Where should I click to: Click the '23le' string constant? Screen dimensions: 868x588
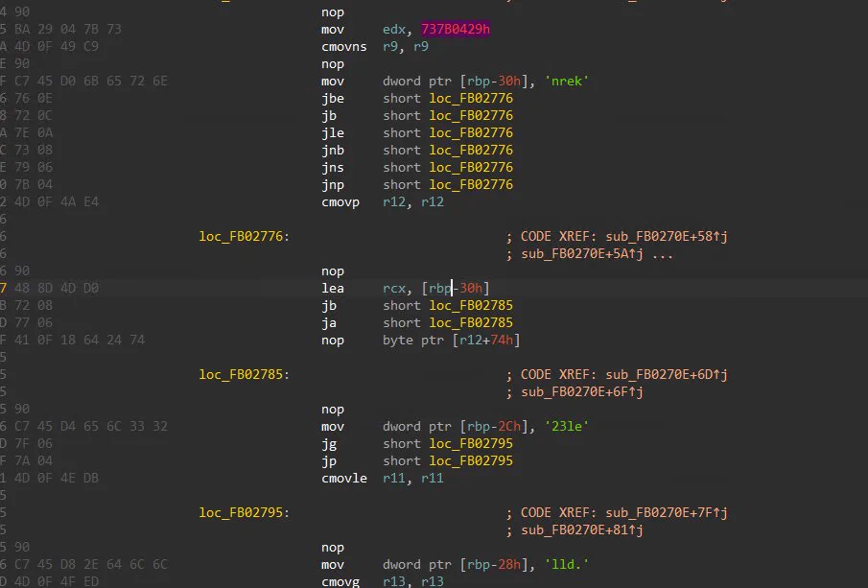tap(566, 426)
